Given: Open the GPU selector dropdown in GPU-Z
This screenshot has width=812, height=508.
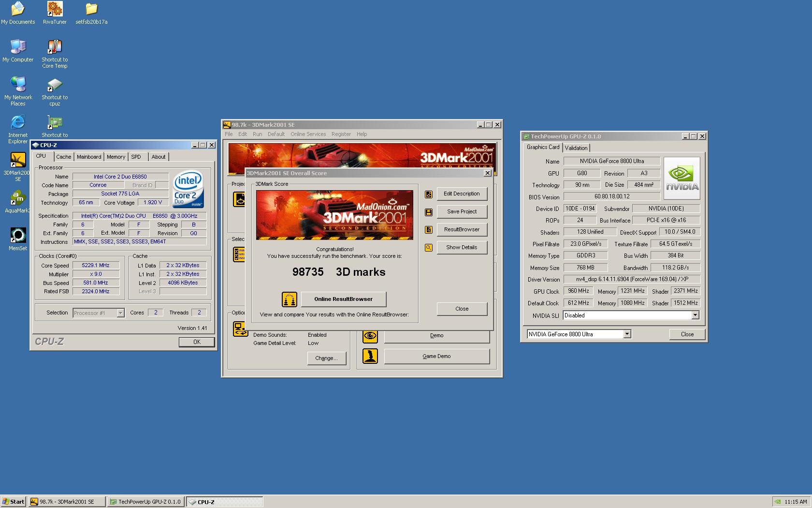Looking at the screenshot, I should point(627,334).
